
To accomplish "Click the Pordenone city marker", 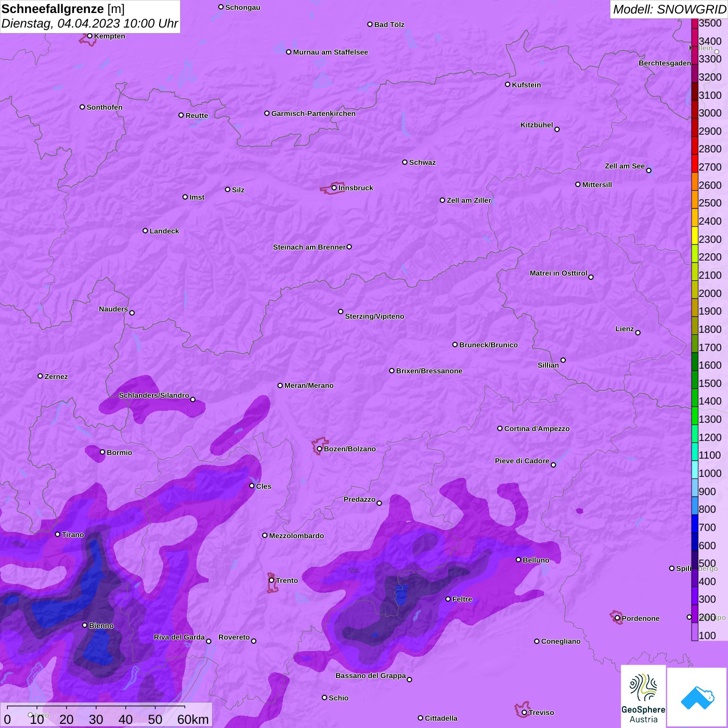I will point(617,618).
